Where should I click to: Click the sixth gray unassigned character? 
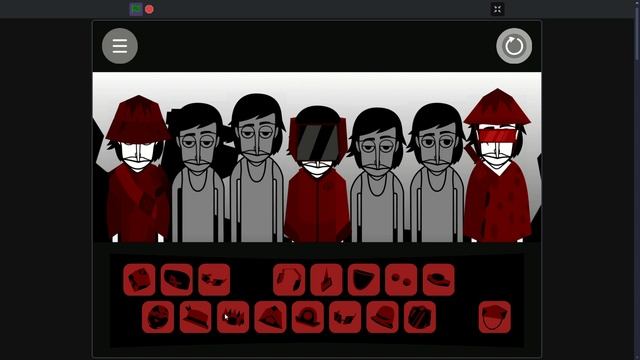tap(437, 173)
